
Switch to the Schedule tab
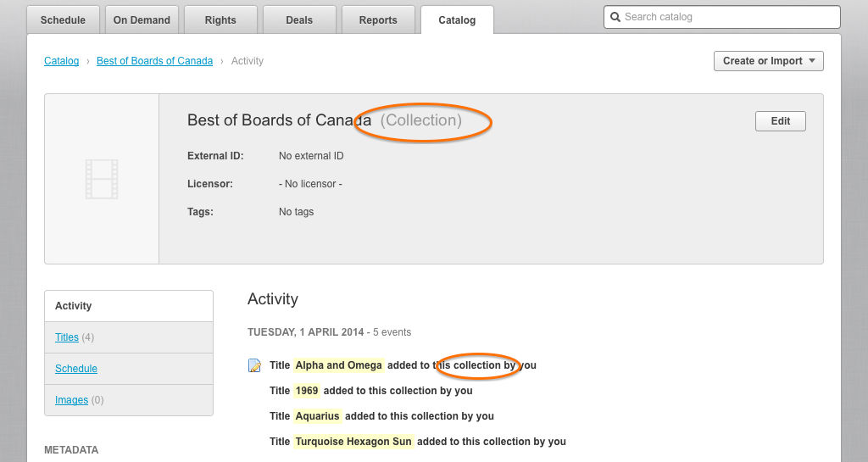[63, 20]
